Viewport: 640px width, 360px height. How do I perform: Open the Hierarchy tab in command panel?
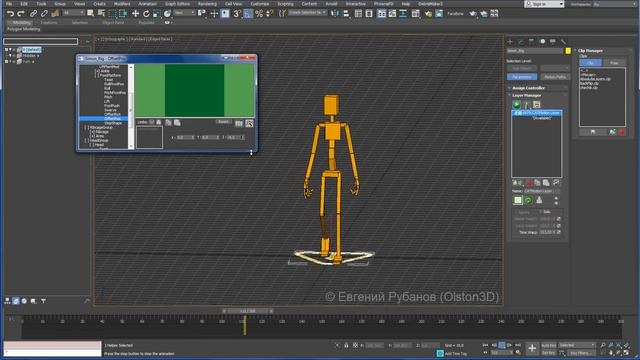[x=531, y=42]
